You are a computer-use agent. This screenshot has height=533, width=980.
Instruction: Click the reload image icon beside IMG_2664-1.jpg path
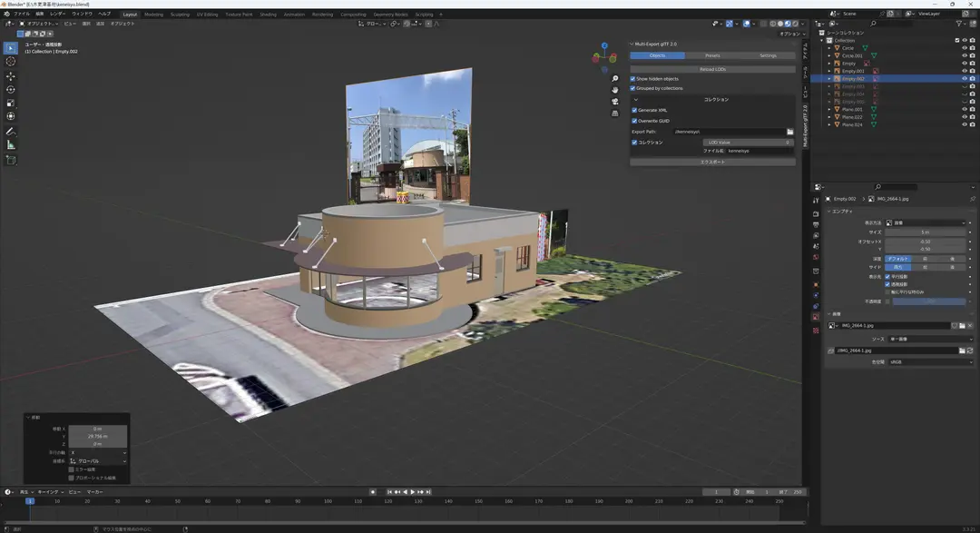(970, 351)
